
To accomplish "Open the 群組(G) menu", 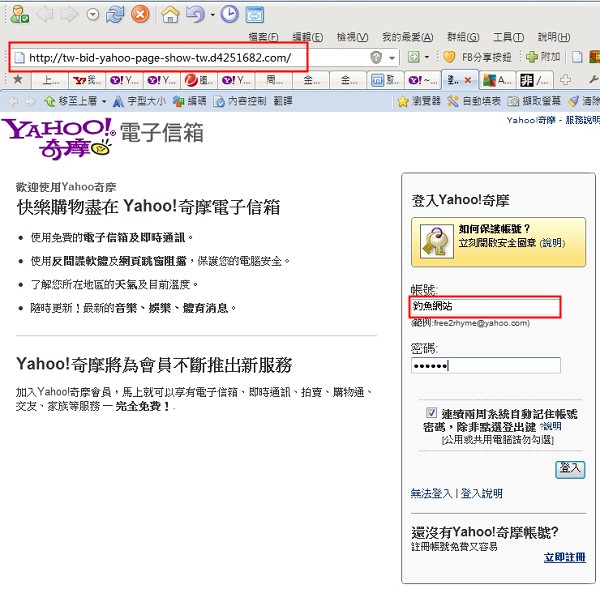I will click(x=463, y=37).
